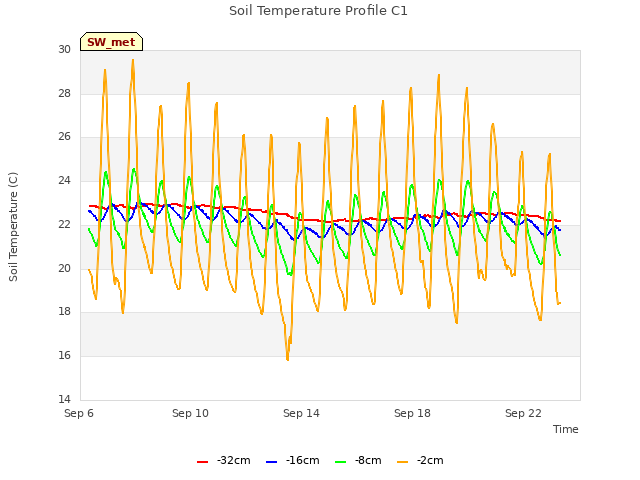Click the 22 y-axis tick label
The width and height of the screenshot is (640, 480).
(64, 224)
